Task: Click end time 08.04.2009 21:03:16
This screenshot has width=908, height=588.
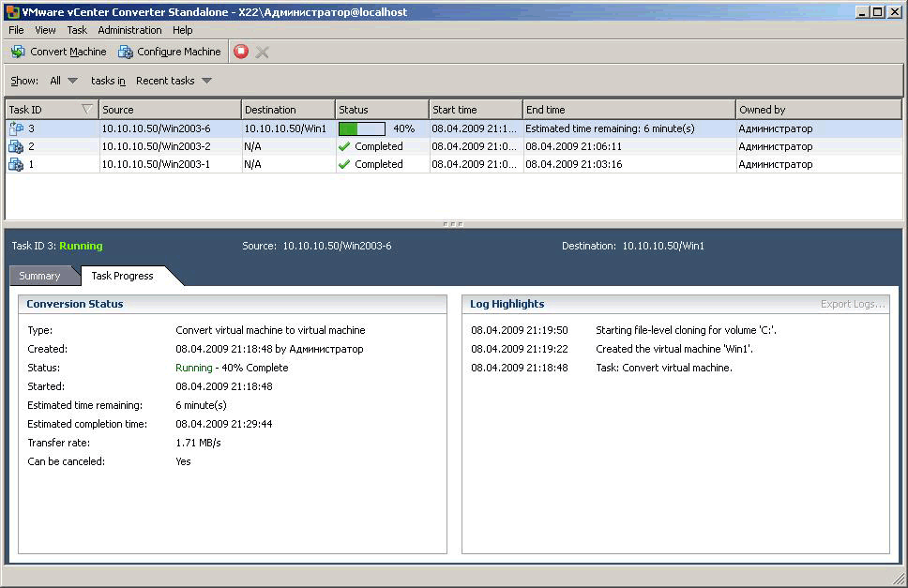Action: [573, 164]
